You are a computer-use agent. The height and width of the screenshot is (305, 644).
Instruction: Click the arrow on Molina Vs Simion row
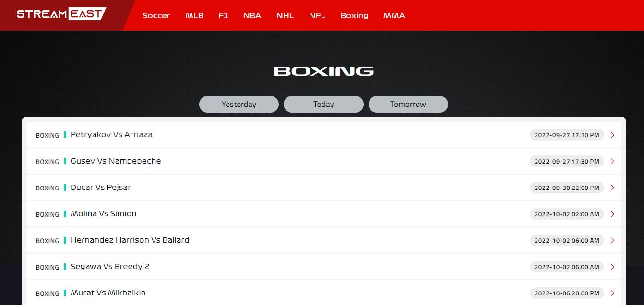(612, 214)
